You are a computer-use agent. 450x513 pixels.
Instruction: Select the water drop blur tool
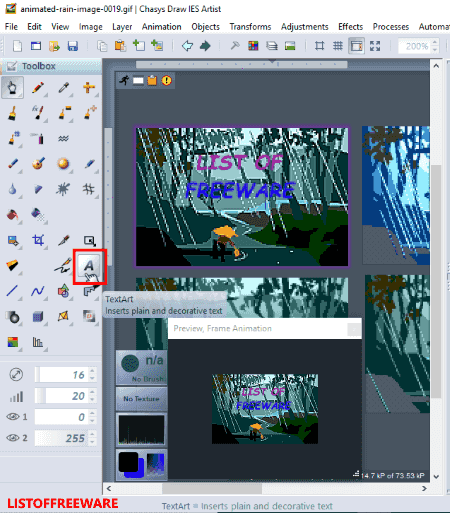(12, 189)
